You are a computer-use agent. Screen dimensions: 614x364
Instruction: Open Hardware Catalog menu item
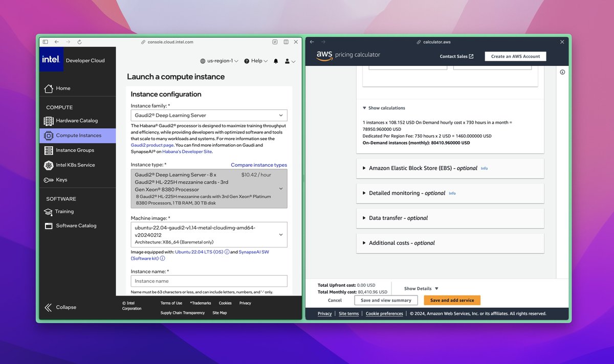click(x=78, y=121)
